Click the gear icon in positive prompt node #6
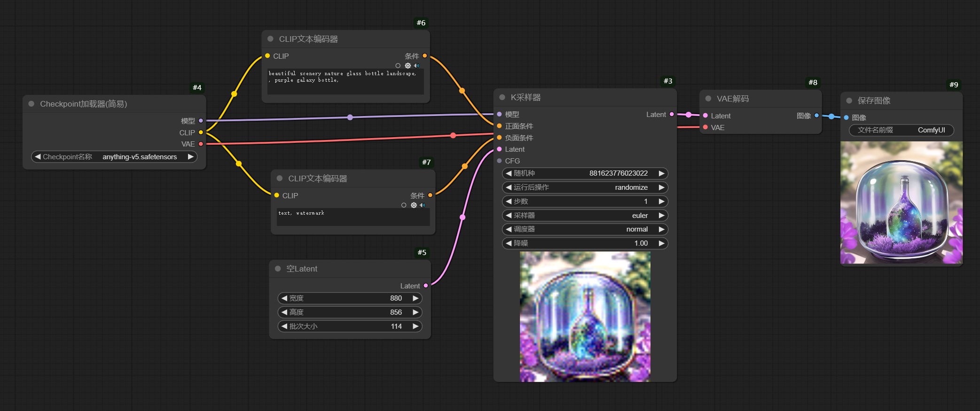 (408, 66)
